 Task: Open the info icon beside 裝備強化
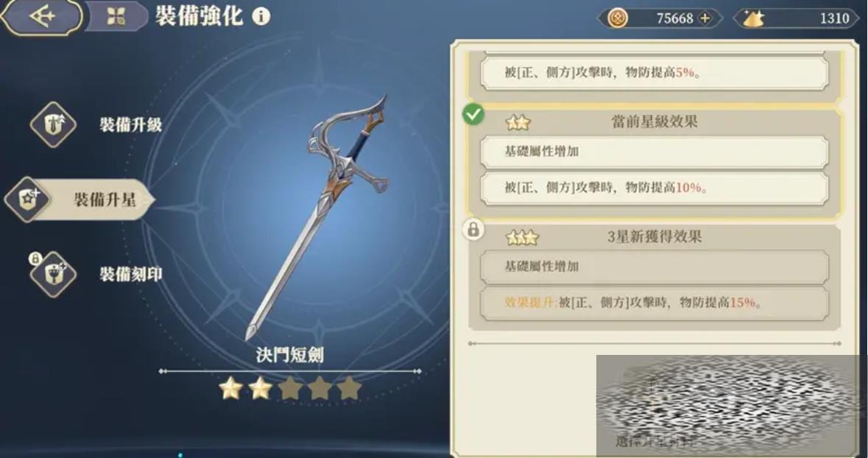(261, 17)
